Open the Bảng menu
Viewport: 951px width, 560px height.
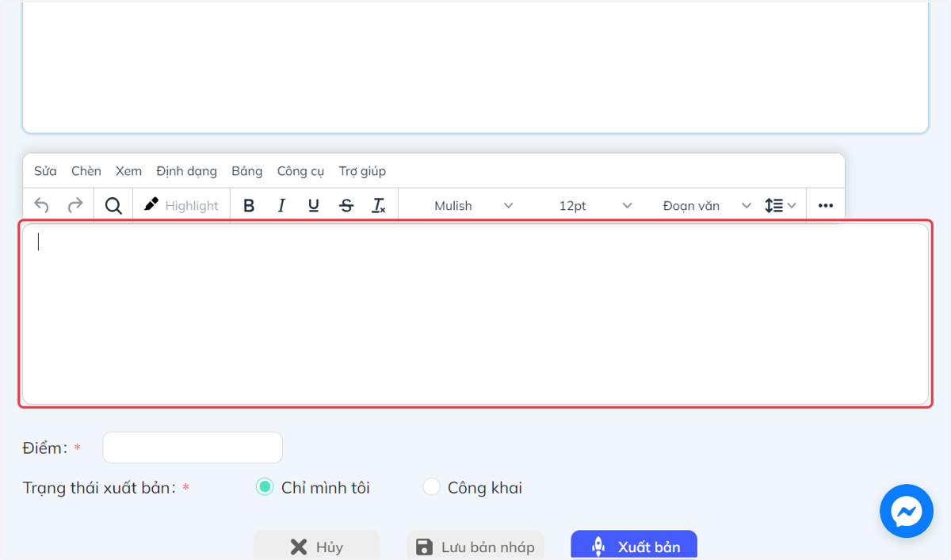point(247,171)
